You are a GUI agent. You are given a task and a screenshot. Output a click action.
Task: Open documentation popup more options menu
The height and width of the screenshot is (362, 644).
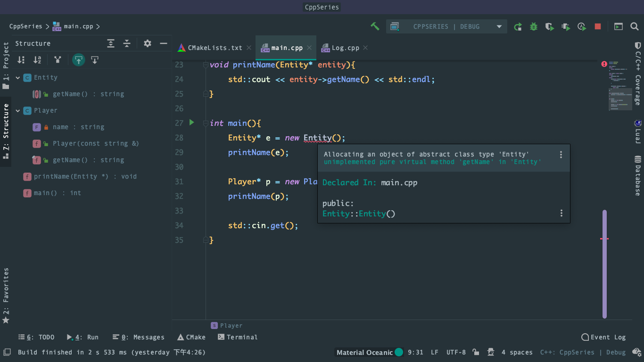tap(561, 214)
